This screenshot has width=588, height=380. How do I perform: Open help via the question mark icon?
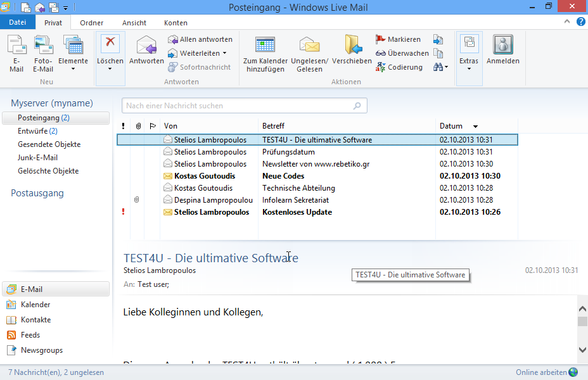click(580, 22)
